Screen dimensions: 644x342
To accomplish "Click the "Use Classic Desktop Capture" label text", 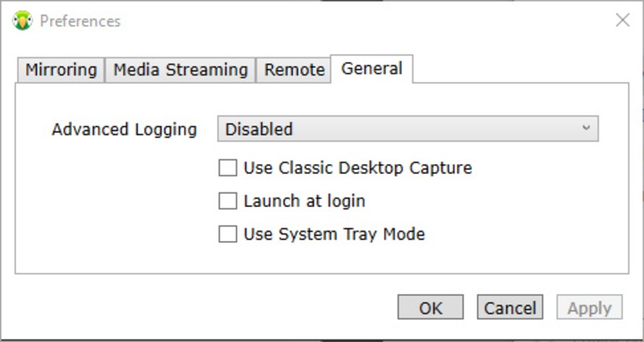I will pos(357,168).
